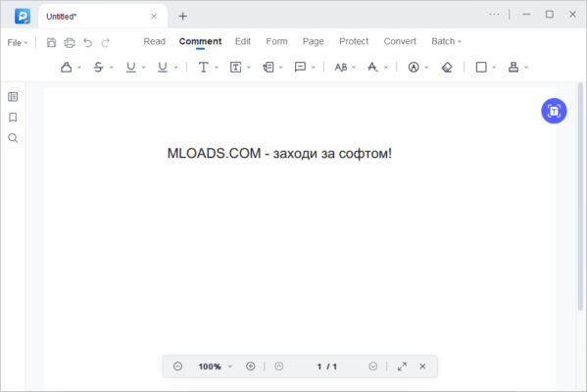
Task: Click the MLOADS.COM text line in document
Action: (x=279, y=153)
